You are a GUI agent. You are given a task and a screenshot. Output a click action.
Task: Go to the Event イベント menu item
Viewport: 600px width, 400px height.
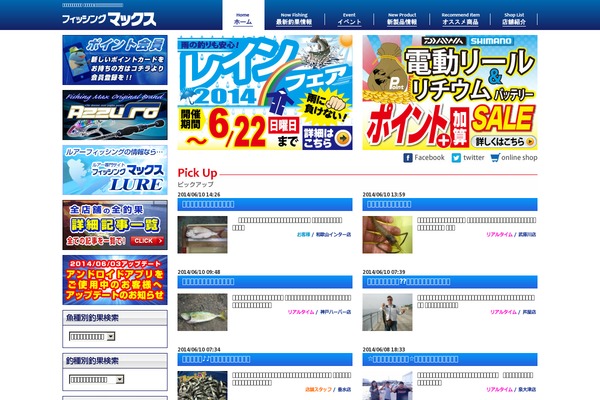(x=349, y=19)
